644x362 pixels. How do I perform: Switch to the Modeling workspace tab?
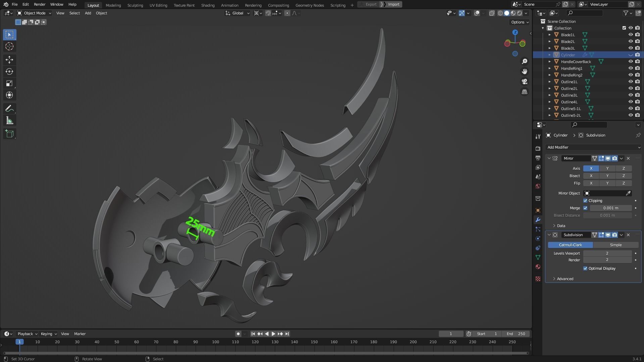coord(113,5)
